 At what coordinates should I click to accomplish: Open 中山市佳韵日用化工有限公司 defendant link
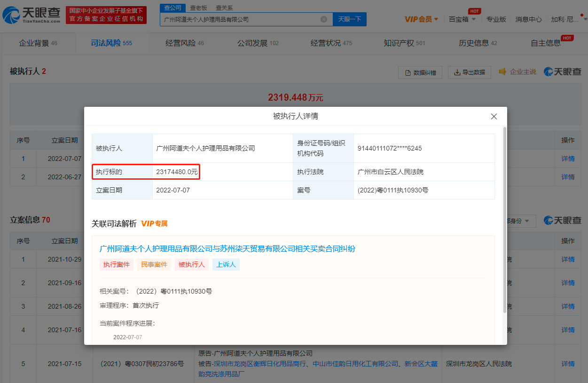coord(355,364)
